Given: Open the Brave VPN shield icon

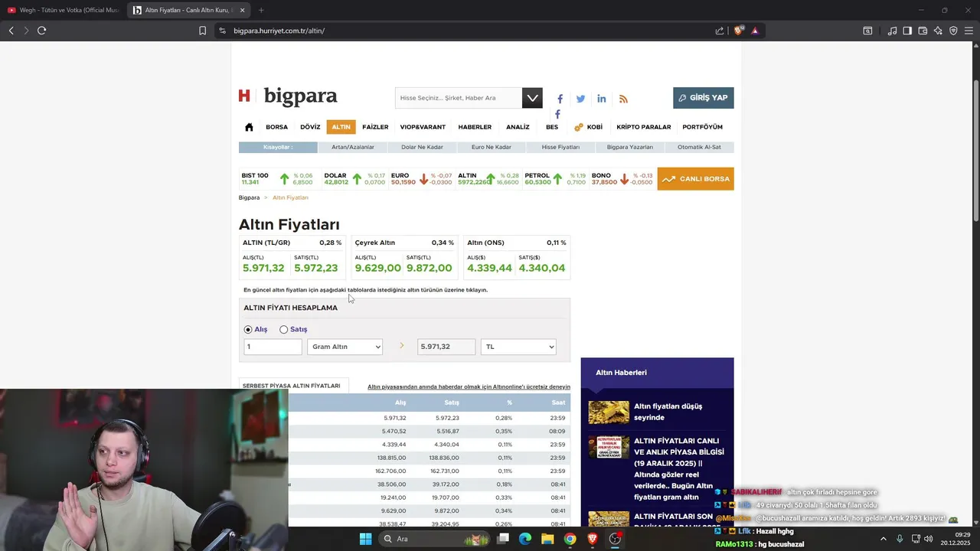Looking at the screenshot, I should click(953, 31).
